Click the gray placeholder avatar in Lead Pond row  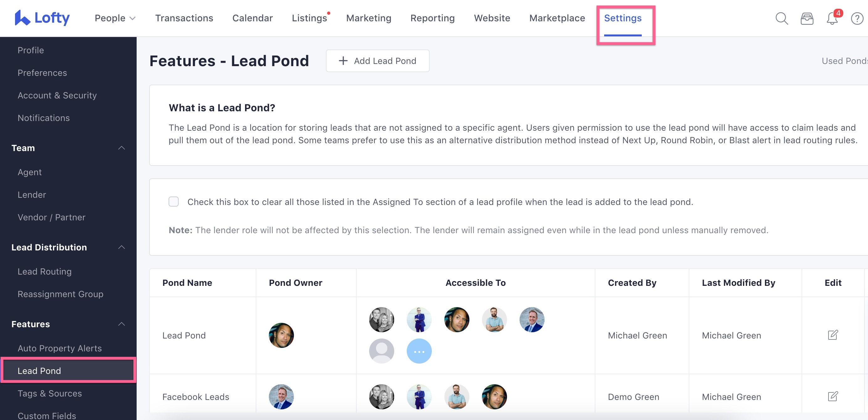point(381,351)
